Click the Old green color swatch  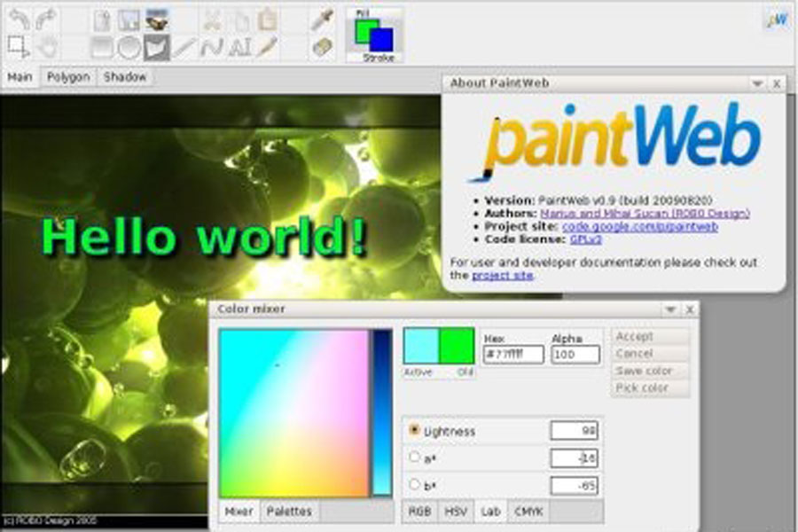(x=457, y=346)
